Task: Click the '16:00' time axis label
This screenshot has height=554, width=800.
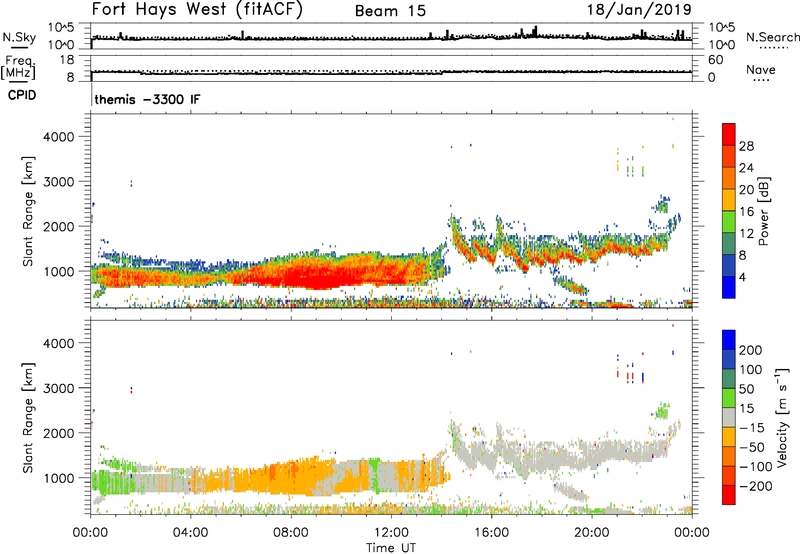Action: [x=491, y=533]
